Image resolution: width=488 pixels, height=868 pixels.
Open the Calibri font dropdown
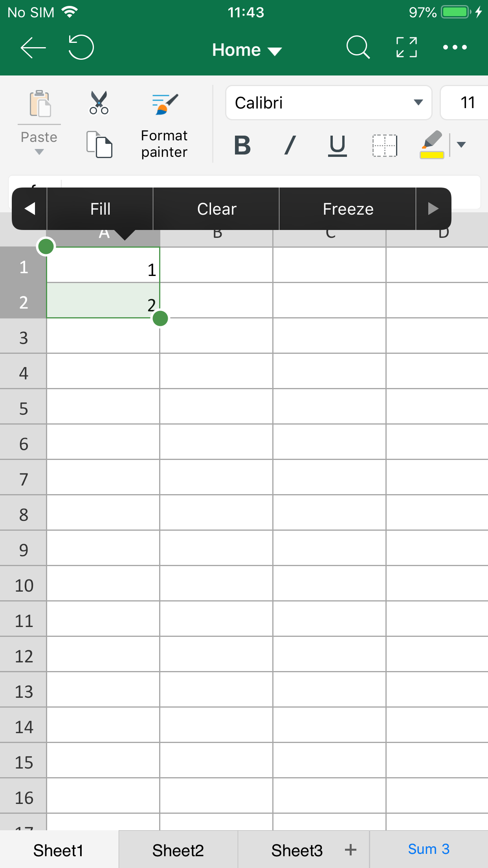[x=417, y=103]
